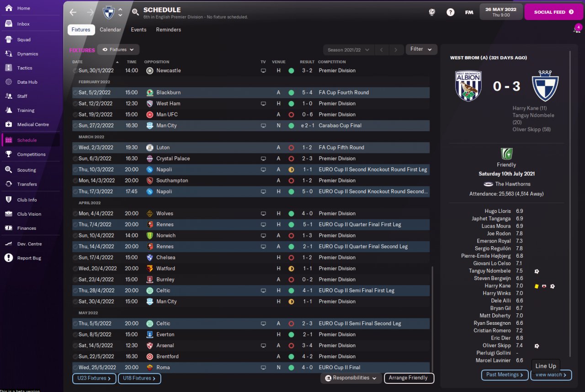Open Harry Kane's profile from lineup
585x392 pixels.
click(497, 286)
